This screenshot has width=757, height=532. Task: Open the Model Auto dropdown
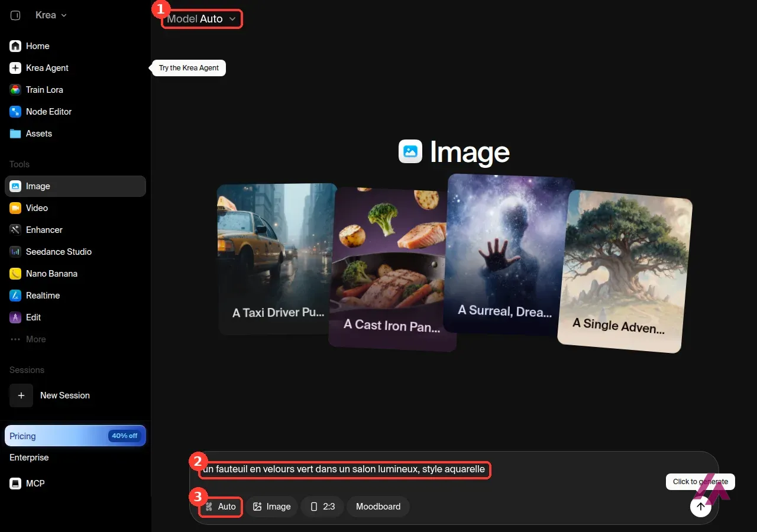(202, 19)
